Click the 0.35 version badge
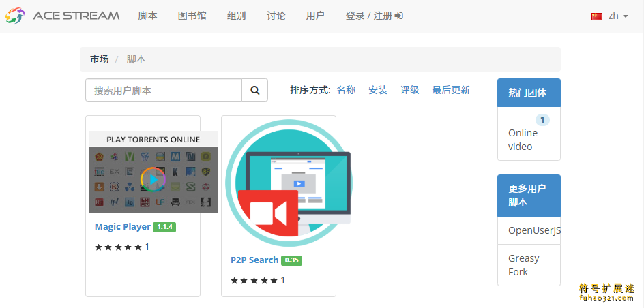This screenshot has height=308, width=644. 291,260
